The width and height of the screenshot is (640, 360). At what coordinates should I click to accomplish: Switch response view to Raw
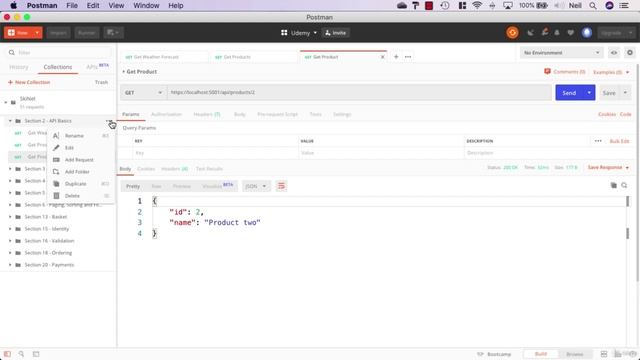point(156,186)
